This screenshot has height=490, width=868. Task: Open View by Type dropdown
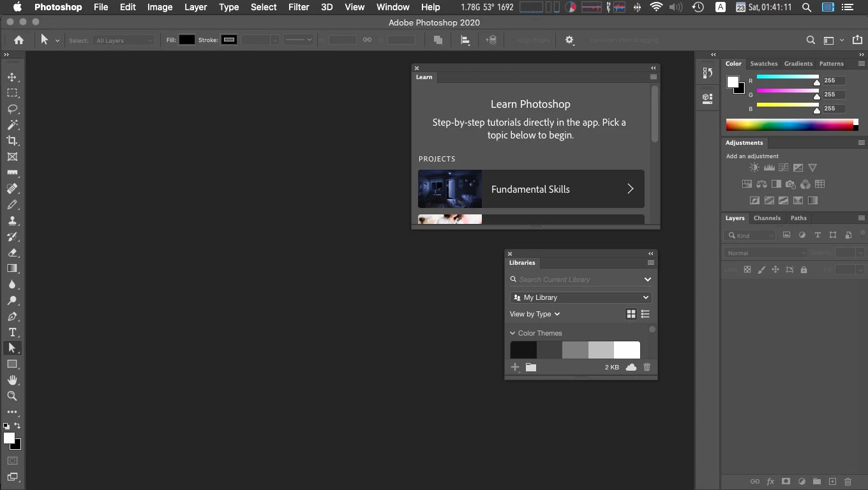click(535, 314)
